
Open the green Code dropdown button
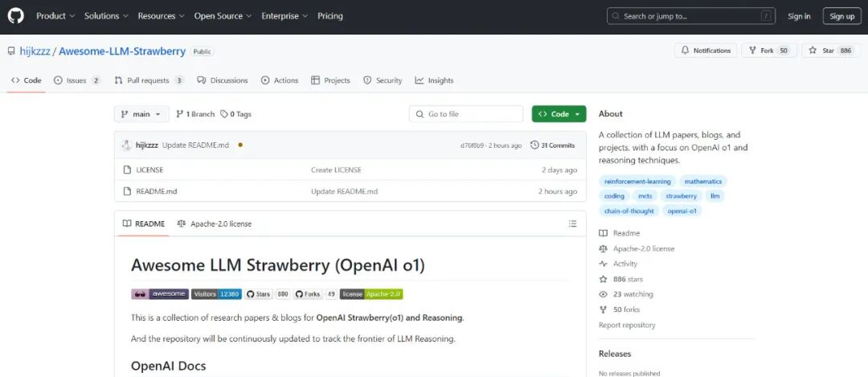[x=559, y=114]
